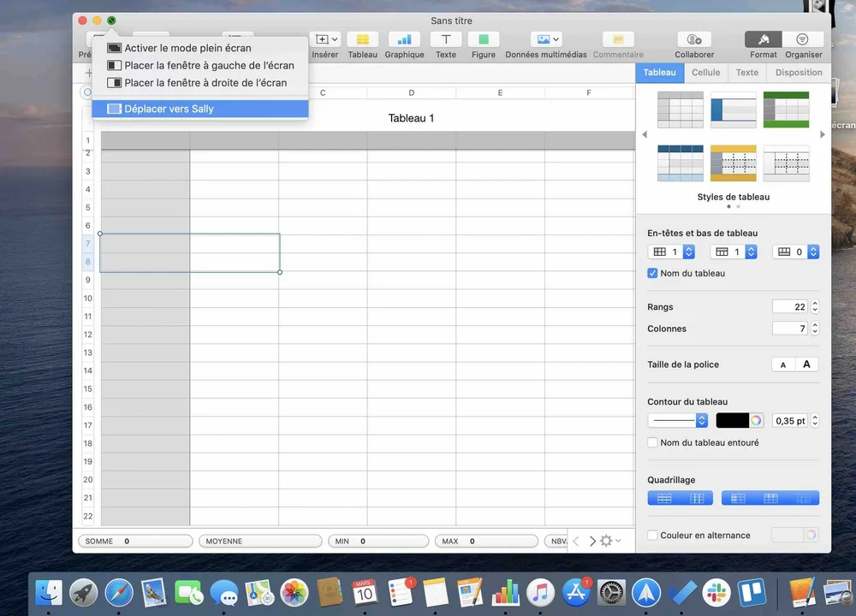Open System Preferences gear in Dock
856x616 pixels.
point(611,593)
